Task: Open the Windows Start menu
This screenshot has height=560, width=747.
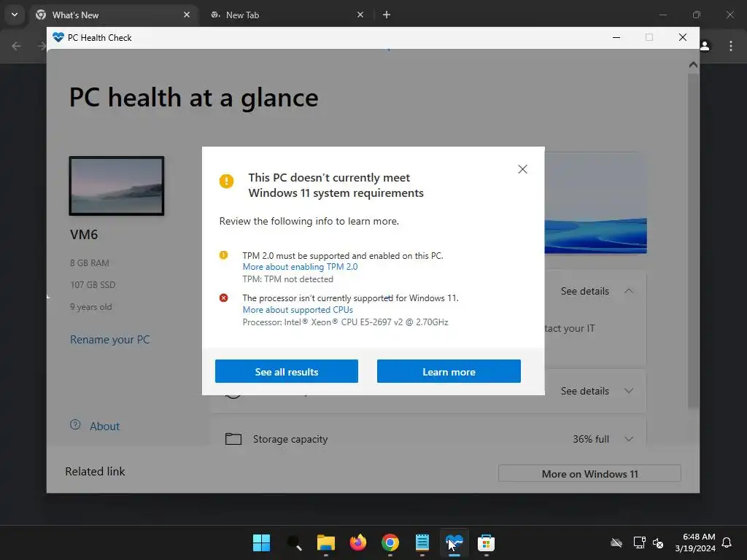Action: (x=262, y=542)
